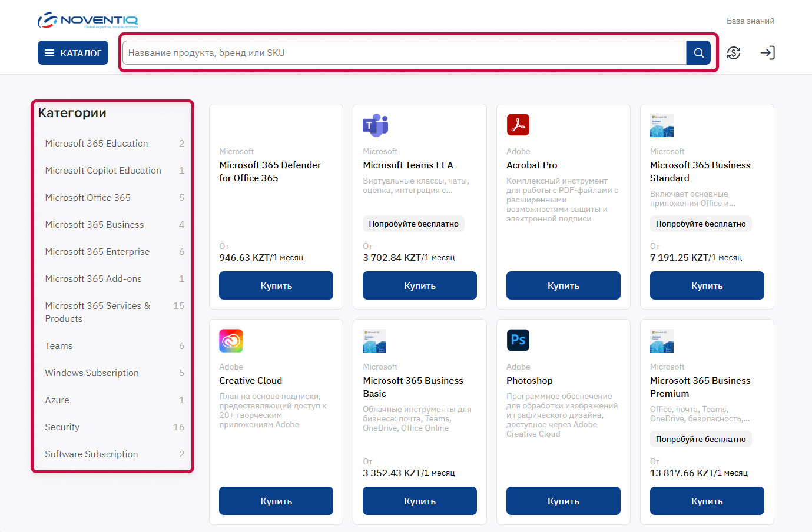Open the База знаний page

750,20
